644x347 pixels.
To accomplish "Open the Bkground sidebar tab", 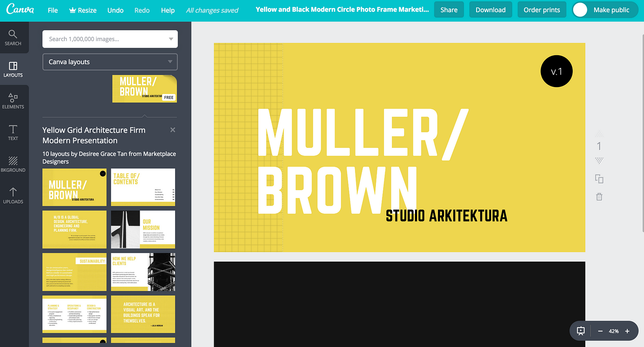I will (x=13, y=164).
